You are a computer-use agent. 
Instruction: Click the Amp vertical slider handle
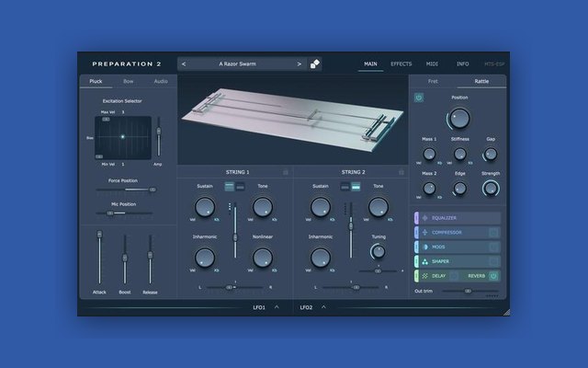159,131
